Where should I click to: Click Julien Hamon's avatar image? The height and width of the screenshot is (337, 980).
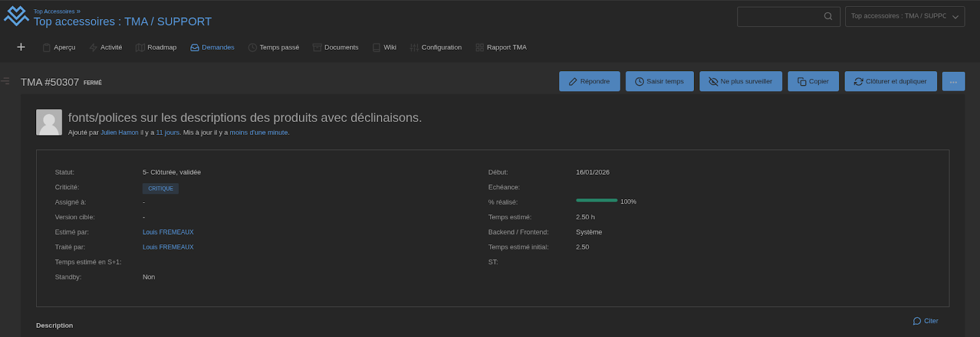click(x=49, y=123)
